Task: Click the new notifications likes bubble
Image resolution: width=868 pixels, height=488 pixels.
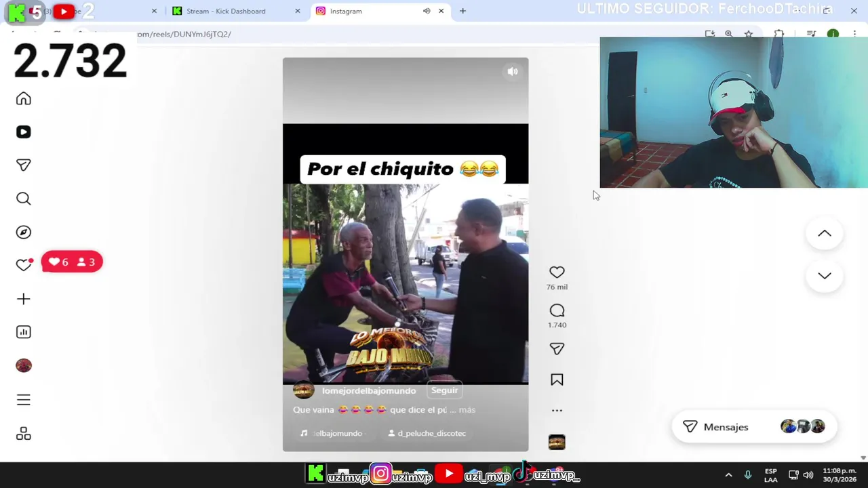Action: click(x=72, y=262)
